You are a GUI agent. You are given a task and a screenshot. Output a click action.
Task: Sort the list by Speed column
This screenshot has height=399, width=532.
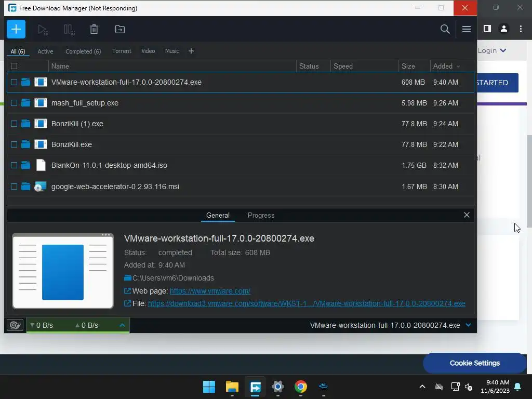click(x=364, y=66)
